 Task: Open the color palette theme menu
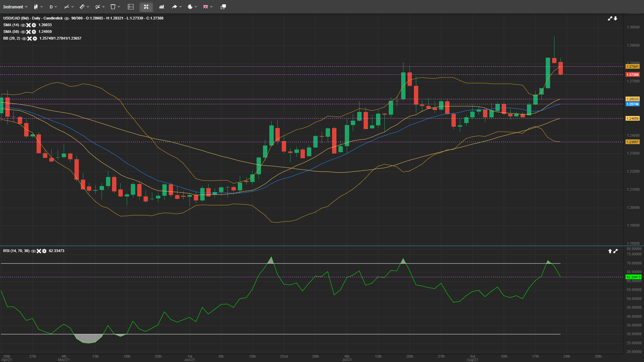coord(192,7)
